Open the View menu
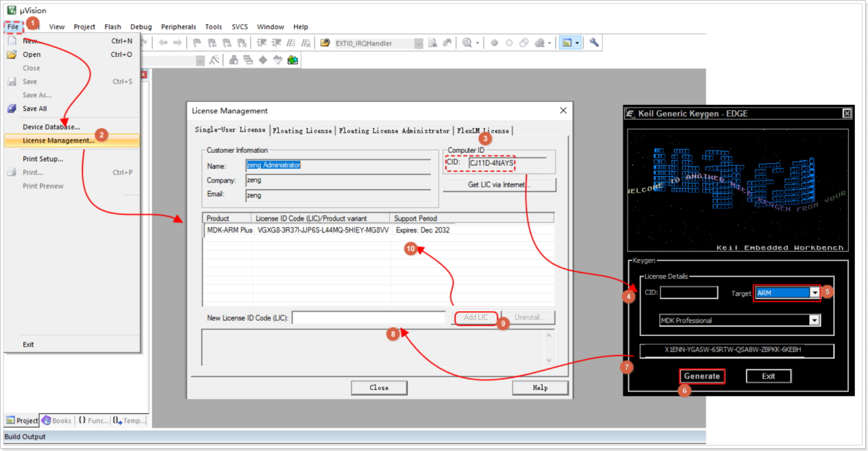This screenshot has height=451, width=868. coord(57,27)
